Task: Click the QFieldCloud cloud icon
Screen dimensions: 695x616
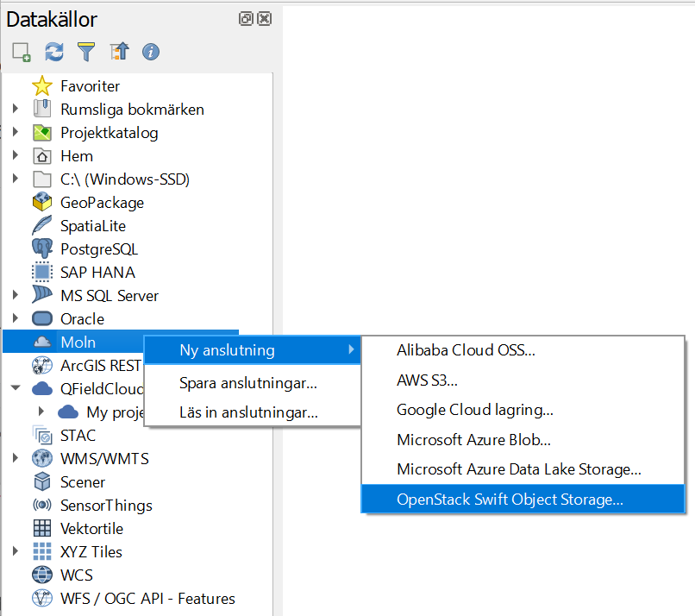Action: coord(42,388)
